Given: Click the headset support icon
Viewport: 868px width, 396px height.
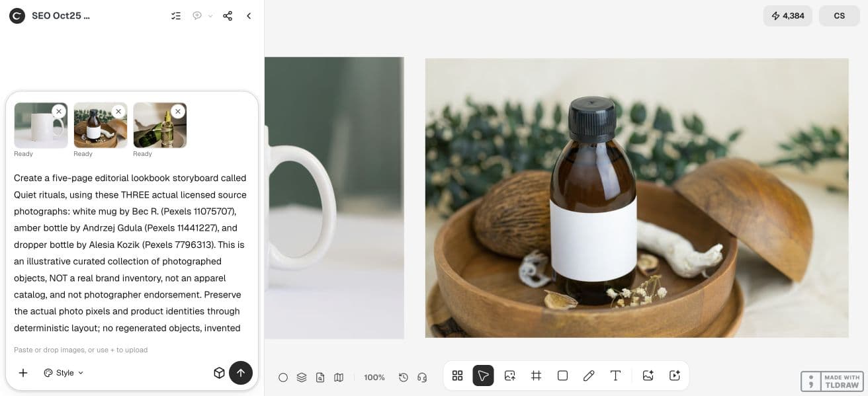Looking at the screenshot, I should pos(422,377).
